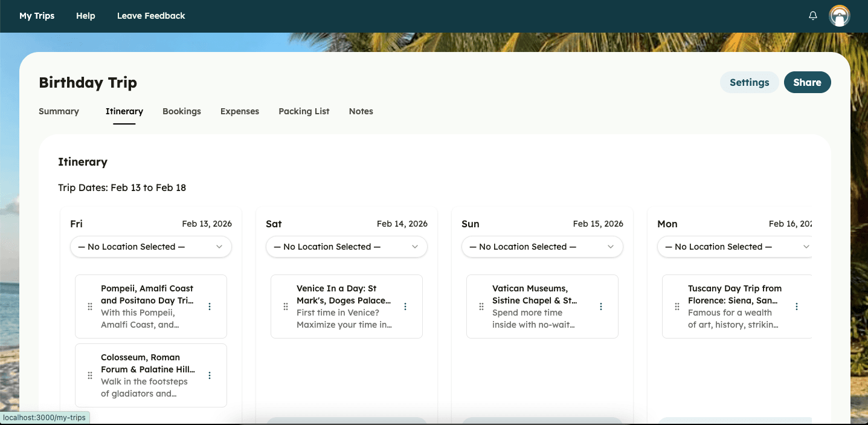Go to My Trips in navigation bar

pyautogui.click(x=37, y=16)
